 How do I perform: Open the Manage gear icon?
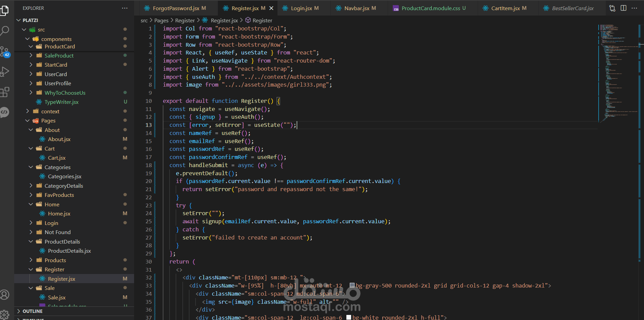pyautogui.click(x=5, y=315)
